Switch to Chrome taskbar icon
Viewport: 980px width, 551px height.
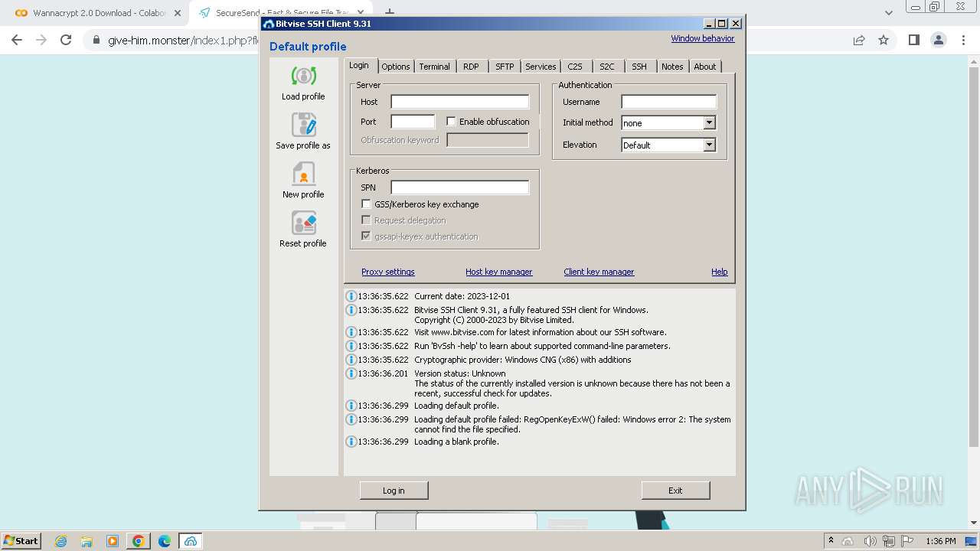pos(139,541)
